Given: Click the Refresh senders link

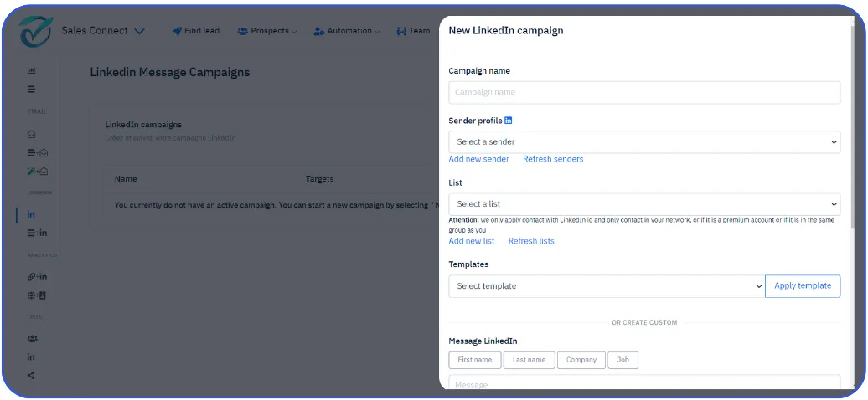Looking at the screenshot, I should click(x=553, y=159).
